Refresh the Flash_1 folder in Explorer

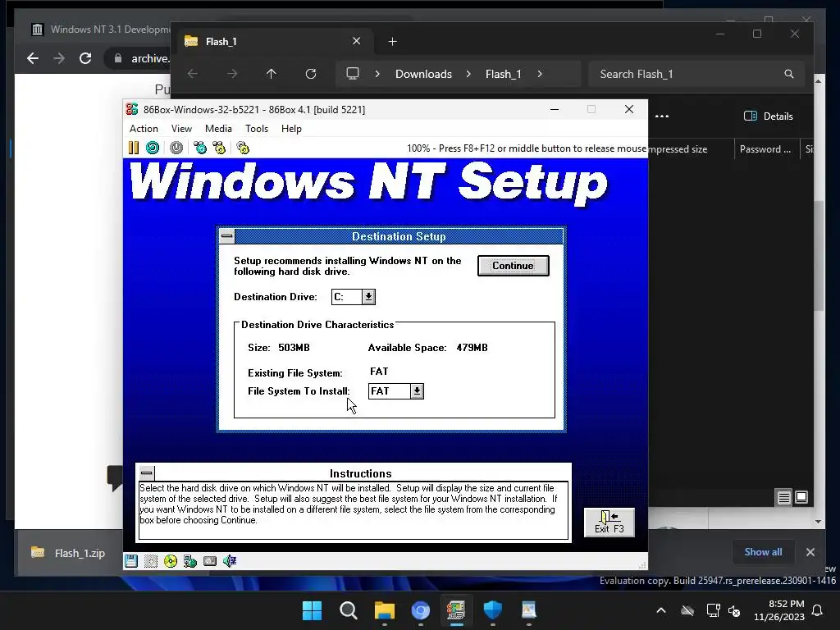point(311,74)
